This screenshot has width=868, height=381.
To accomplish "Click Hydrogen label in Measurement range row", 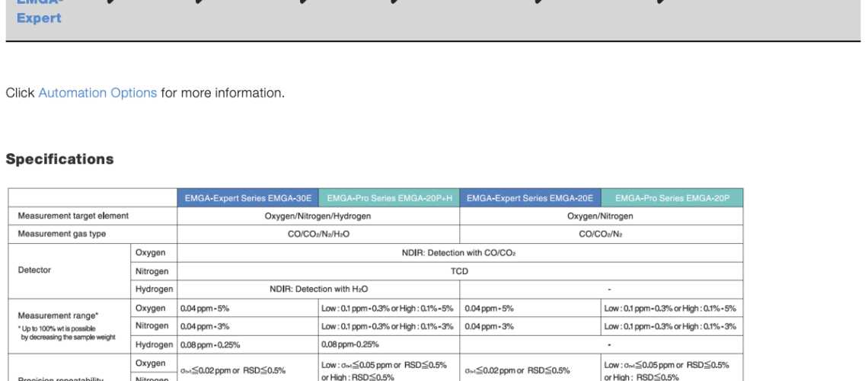I will (x=154, y=344).
